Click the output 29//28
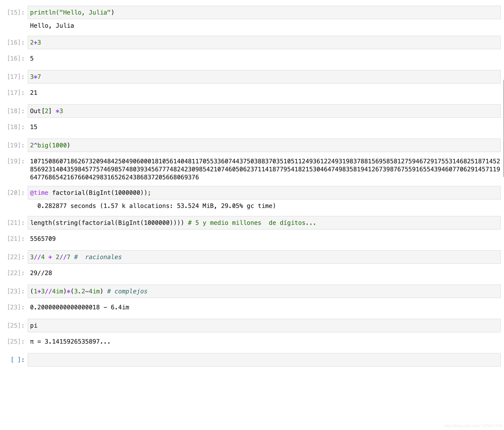The width and height of the screenshot is (504, 430). [x=41, y=273]
